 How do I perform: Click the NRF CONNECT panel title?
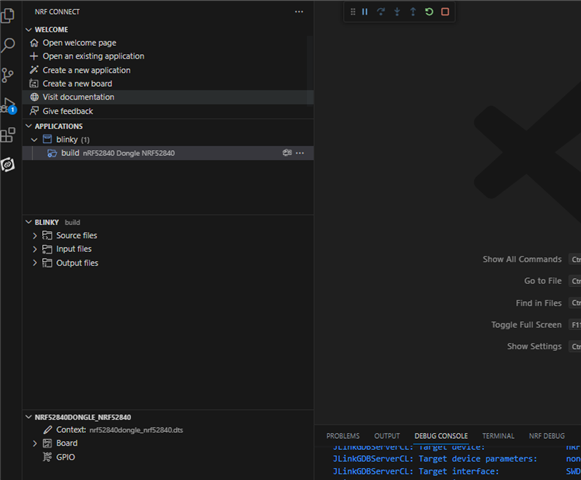pos(57,12)
